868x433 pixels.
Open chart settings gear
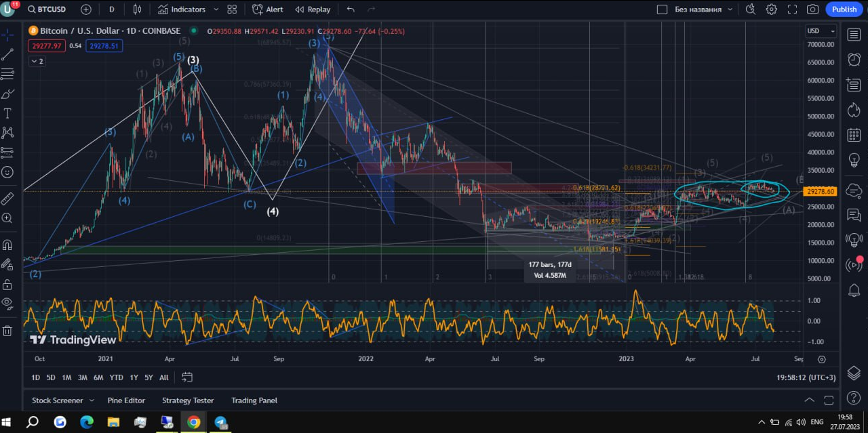772,9
